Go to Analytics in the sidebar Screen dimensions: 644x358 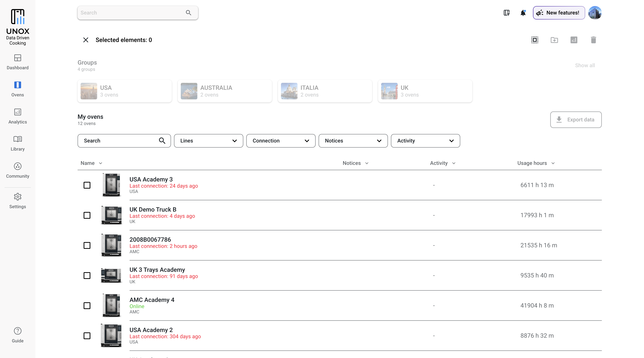[x=18, y=116]
